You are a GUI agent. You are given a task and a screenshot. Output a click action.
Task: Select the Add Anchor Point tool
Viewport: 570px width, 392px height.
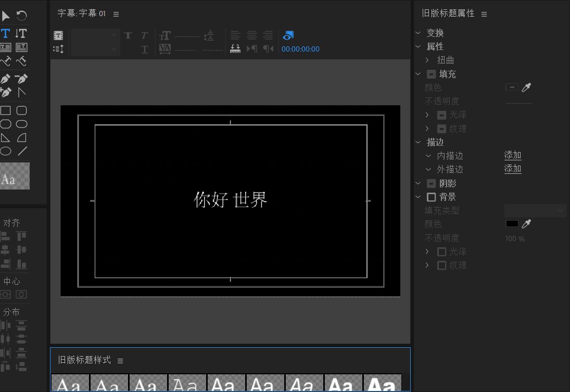5,92
